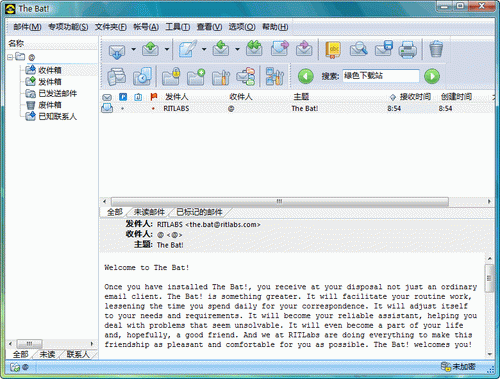Open the 邮件(M) menu
The image size is (500, 379).
tap(27, 27)
